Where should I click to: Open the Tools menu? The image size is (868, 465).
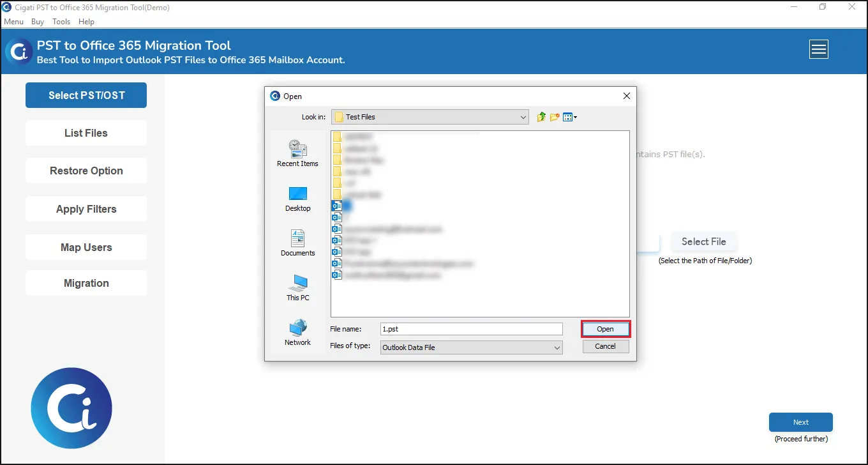click(x=61, y=22)
